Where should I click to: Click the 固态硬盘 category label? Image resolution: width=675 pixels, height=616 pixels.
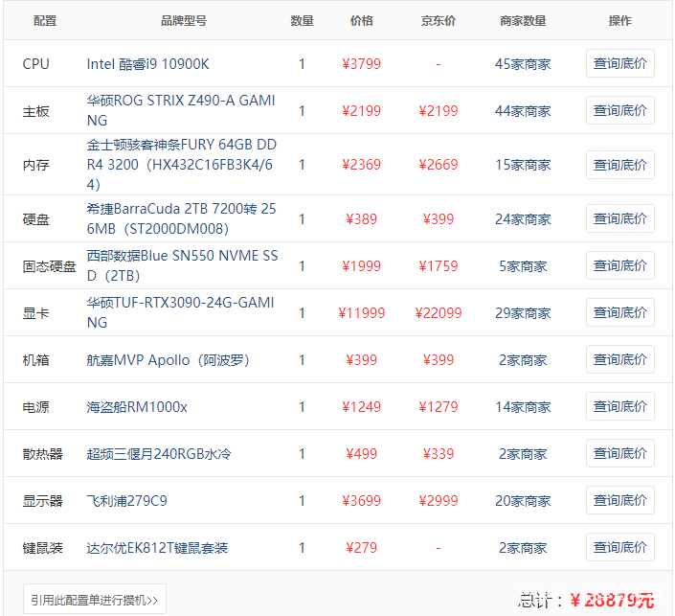49,266
